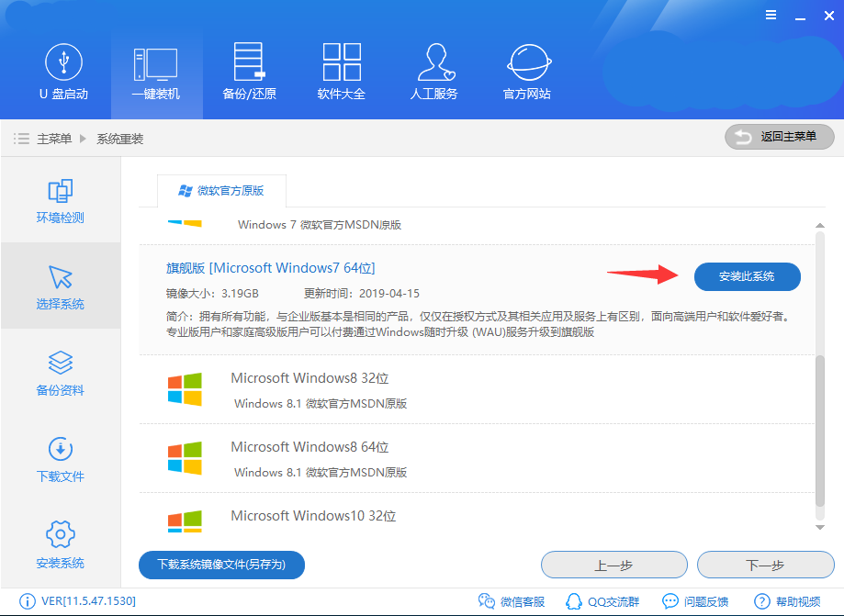Click 下载系统镜像文件(另存为) button
The width and height of the screenshot is (844, 616).
coord(221,565)
